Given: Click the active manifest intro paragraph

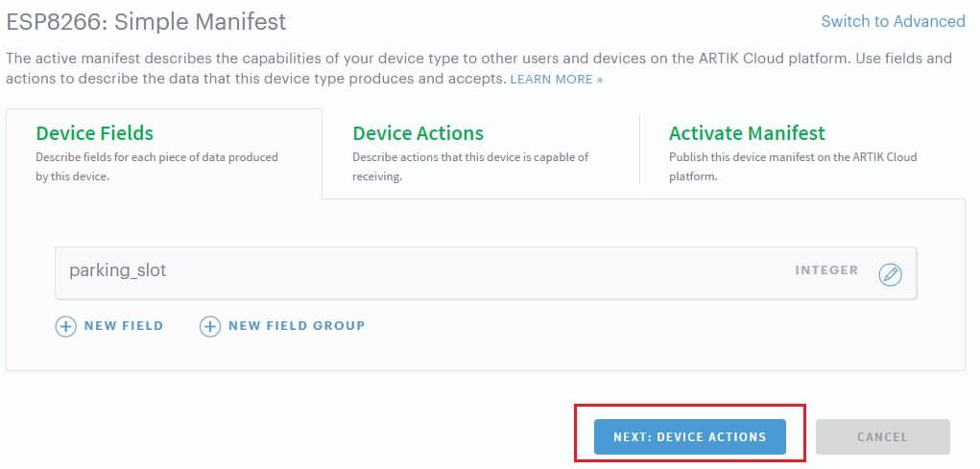Looking at the screenshot, I should (x=384, y=59).
